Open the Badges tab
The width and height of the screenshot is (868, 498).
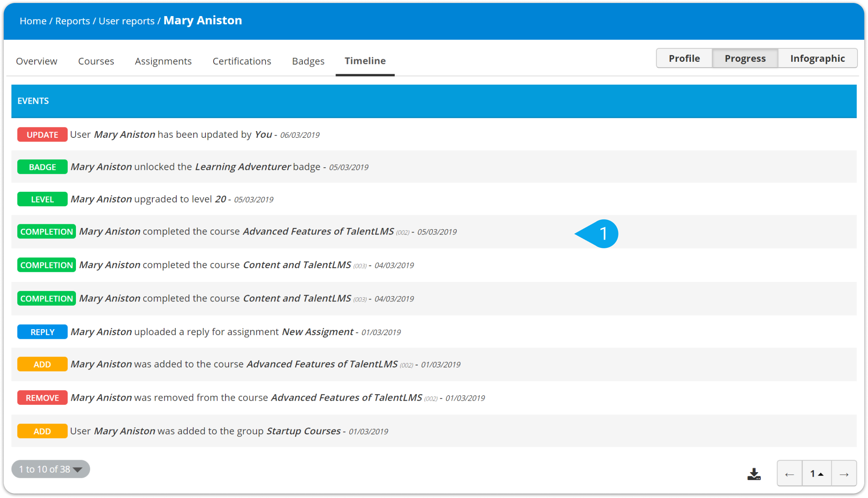tap(308, 61)
